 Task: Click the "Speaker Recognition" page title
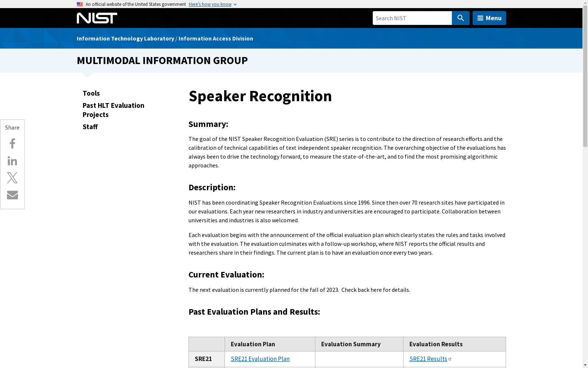pyautogui.click(x=260, y=96)
